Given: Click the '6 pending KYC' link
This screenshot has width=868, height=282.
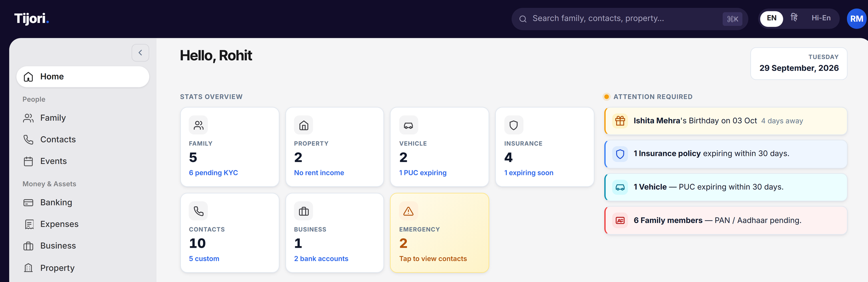Looking at the screenshot, I should point(213,173).
